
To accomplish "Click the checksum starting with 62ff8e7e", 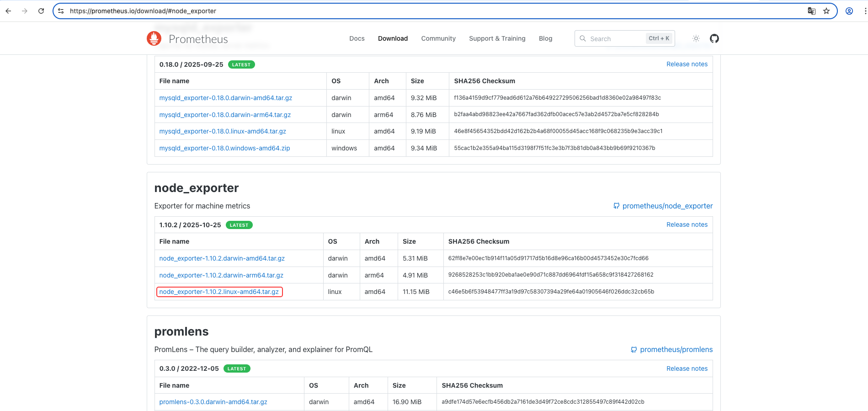I will [x=548, y=258].
